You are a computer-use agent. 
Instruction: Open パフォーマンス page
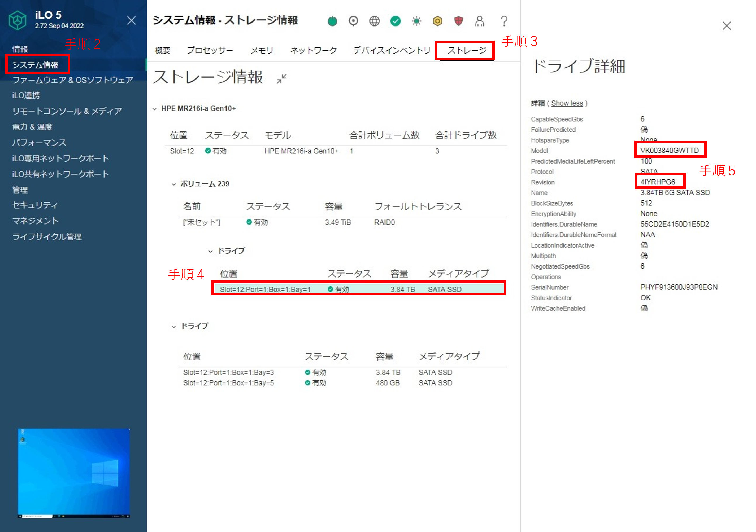[39, 142]
